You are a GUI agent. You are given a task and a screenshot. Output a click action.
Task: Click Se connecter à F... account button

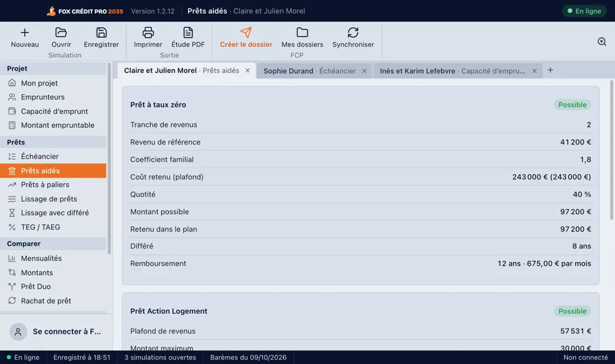pos(55,331)
